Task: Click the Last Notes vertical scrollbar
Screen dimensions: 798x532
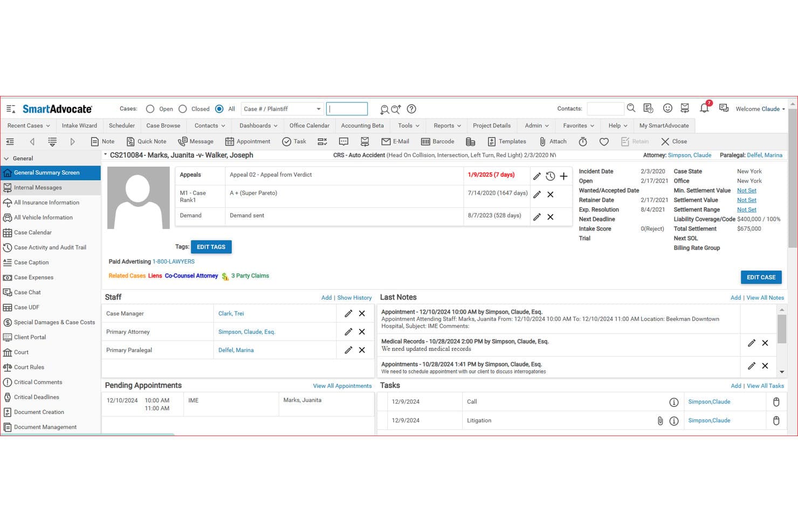Action: 782,341
